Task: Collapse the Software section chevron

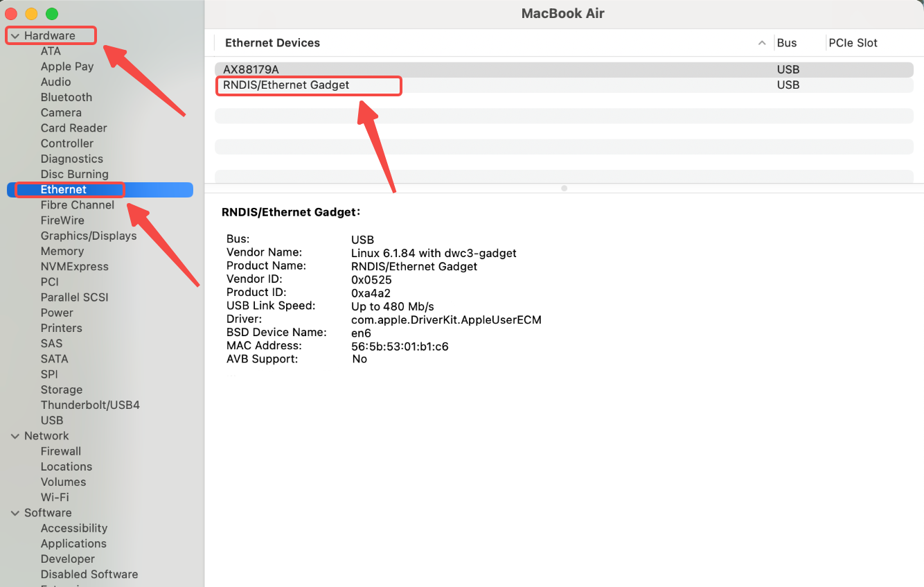Action: click(15, 513)
